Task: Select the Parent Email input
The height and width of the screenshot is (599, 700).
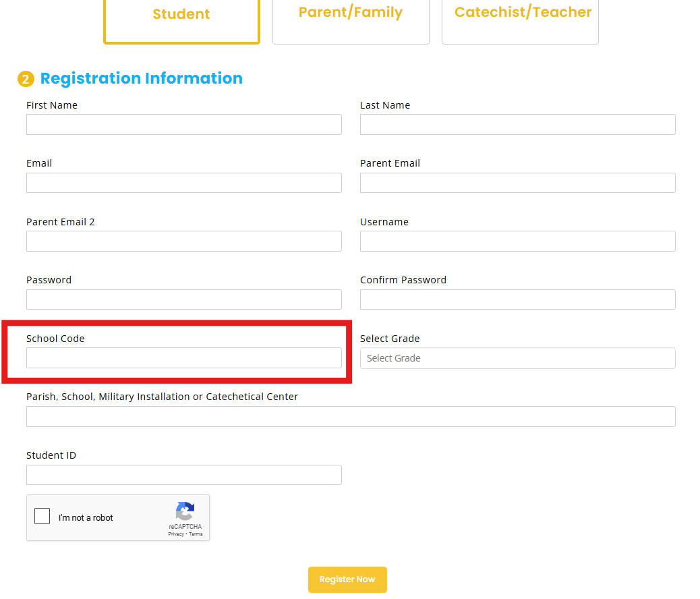Action: pos(517,183)
